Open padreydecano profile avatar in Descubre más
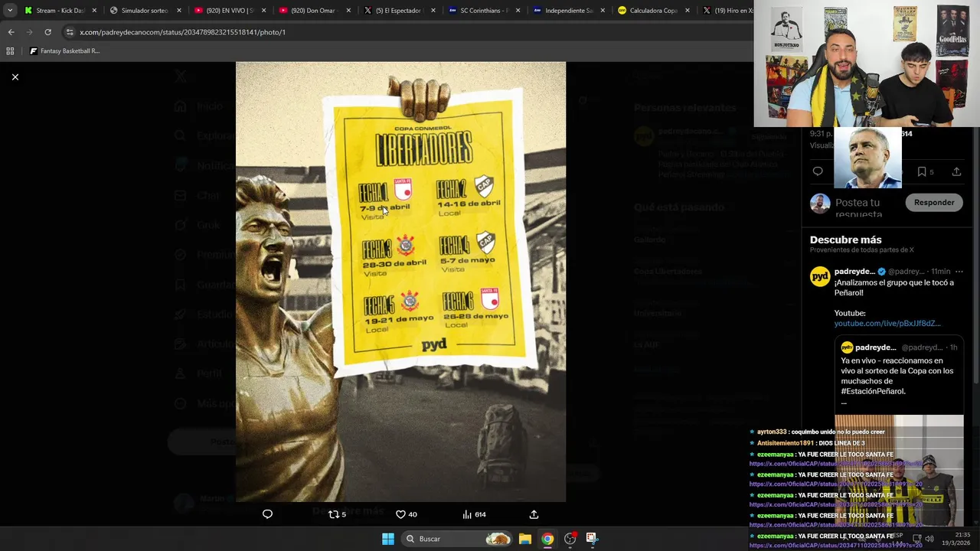The height and width of the screenshot is (551, 980). (x=820, y=276)
